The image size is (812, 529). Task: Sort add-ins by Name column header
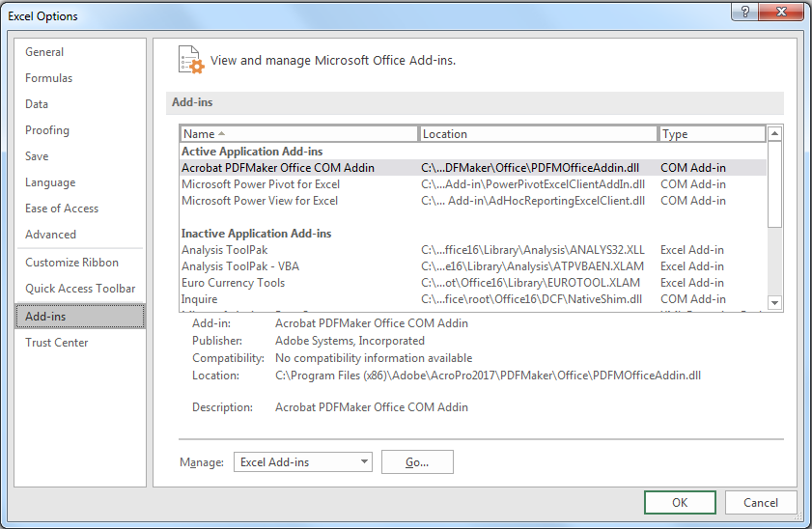298,134
